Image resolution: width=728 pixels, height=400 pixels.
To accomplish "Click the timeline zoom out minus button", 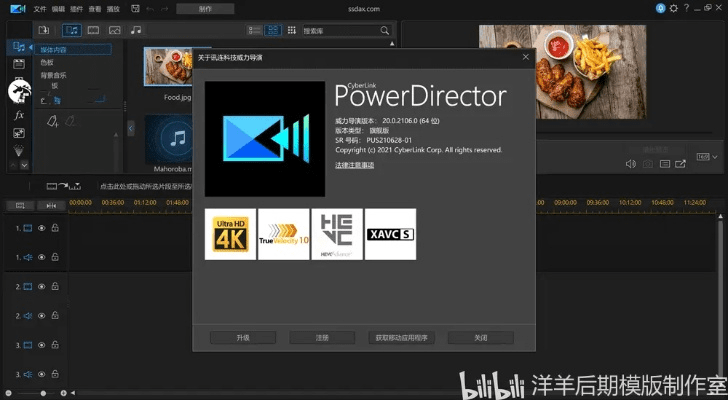I will pos(8,393).
